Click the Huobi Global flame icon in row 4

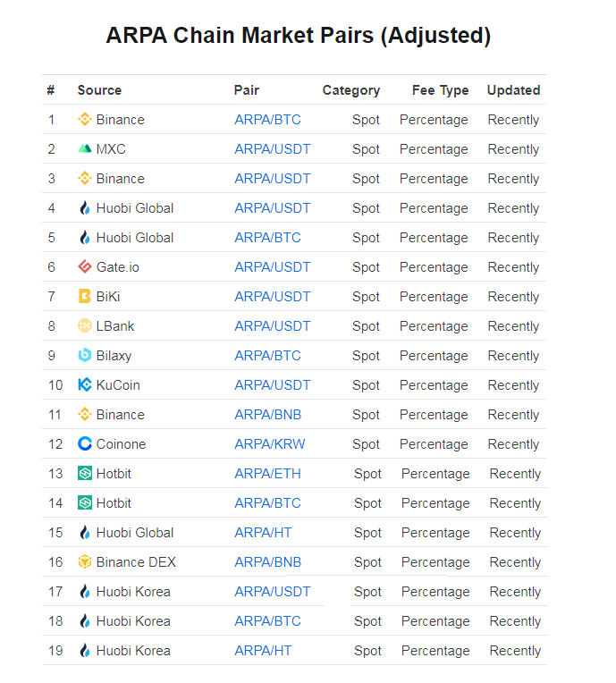coord(85,207)
